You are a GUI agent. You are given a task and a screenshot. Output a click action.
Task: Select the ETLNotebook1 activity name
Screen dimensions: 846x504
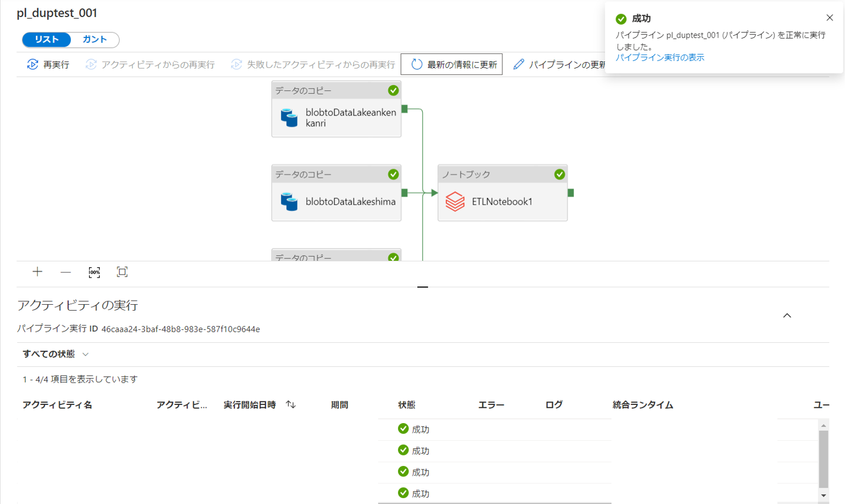pos(502,202)
